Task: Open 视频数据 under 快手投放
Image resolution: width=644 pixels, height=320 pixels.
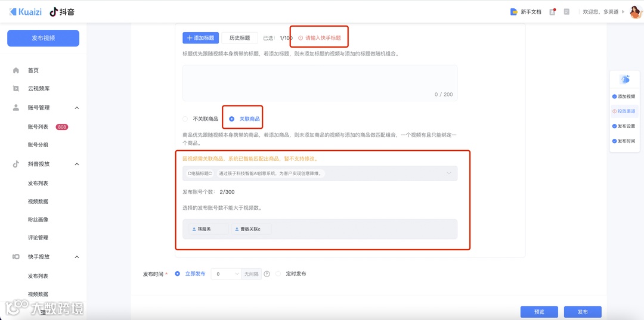Action: pos(38,294)
